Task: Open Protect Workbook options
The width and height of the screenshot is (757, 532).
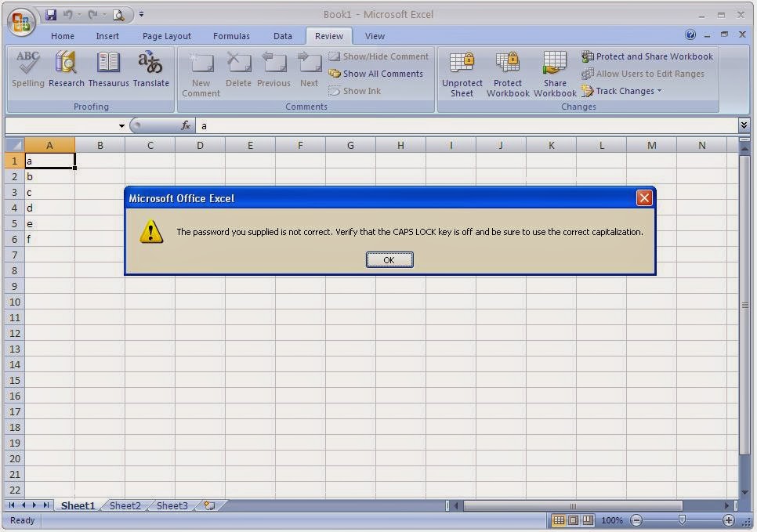Action: pyautogui.click(x=508, y=74)
